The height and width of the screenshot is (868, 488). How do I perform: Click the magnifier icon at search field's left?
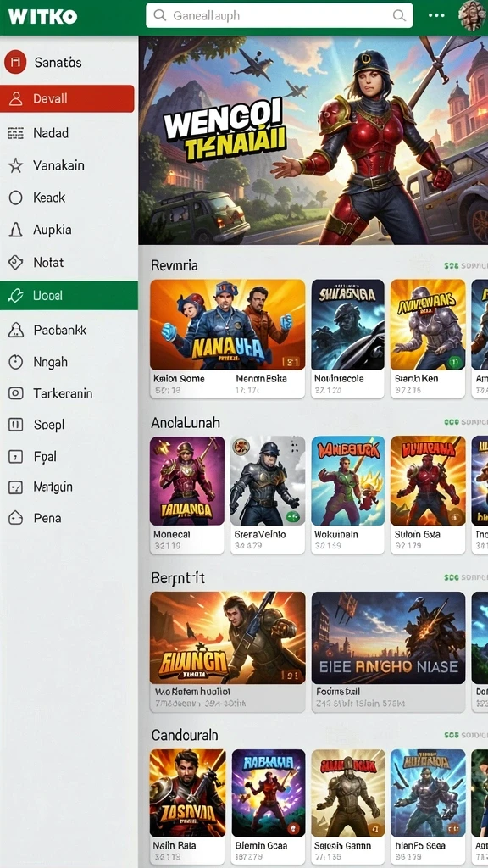[x=160, y=15]
